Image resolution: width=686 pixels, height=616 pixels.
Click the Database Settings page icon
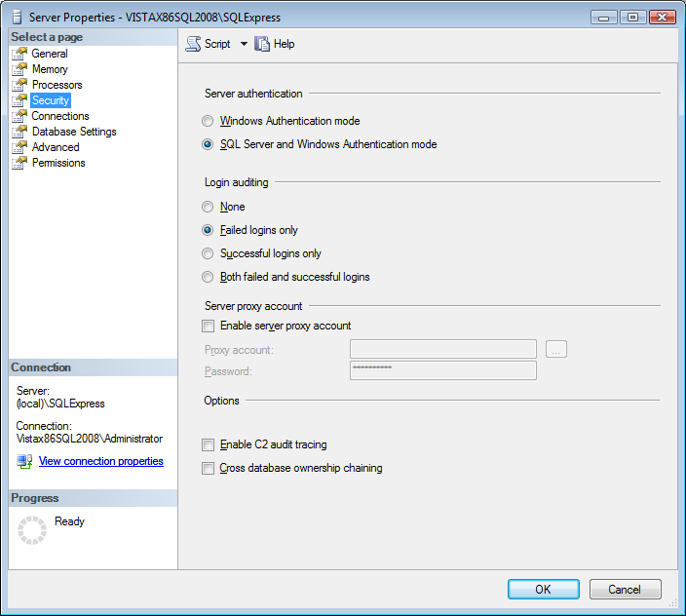19,132
